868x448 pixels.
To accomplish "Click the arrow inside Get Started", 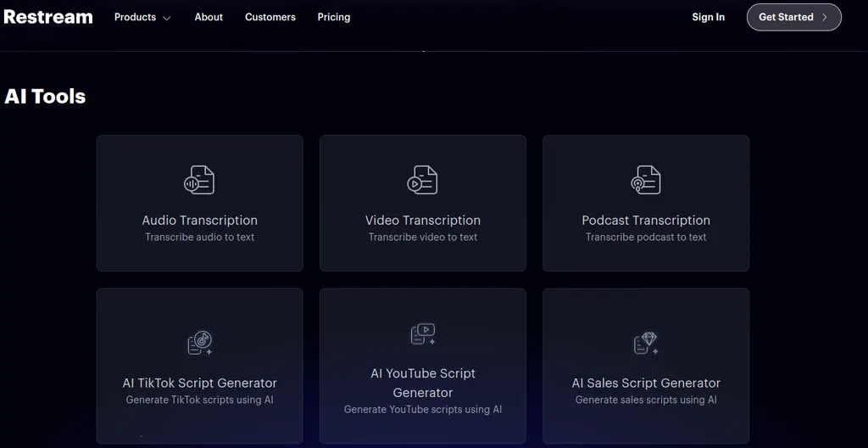I will 824,17.
